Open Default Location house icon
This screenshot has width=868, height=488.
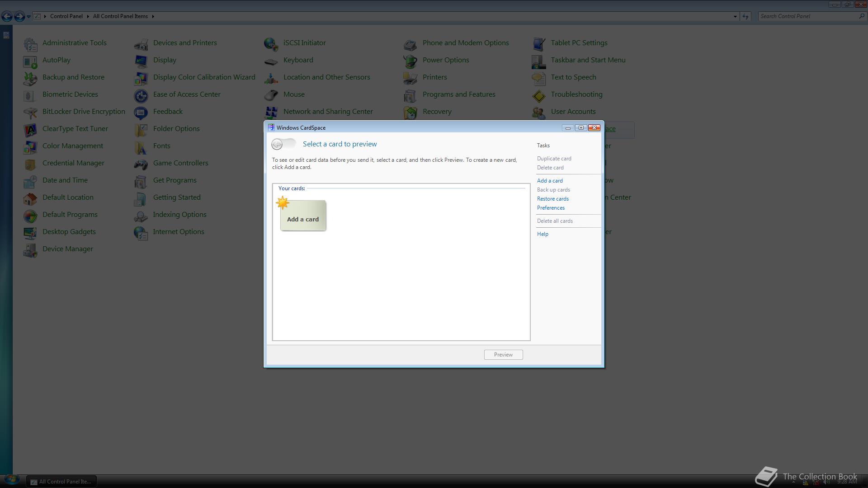pyautogui.click(x=30, y=198)
